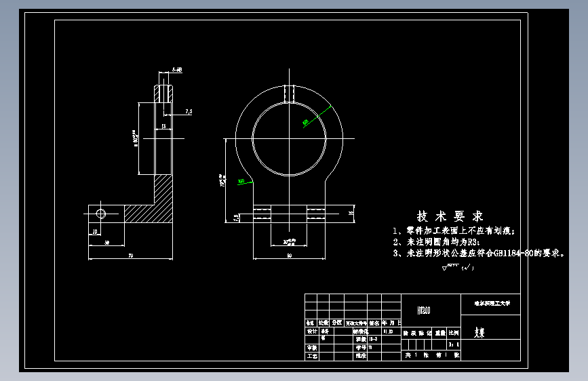This screenshot has height=381, width=588.
Task: Select the 哈尔滨理工大学 school name cell
Action: coord(492,303)
